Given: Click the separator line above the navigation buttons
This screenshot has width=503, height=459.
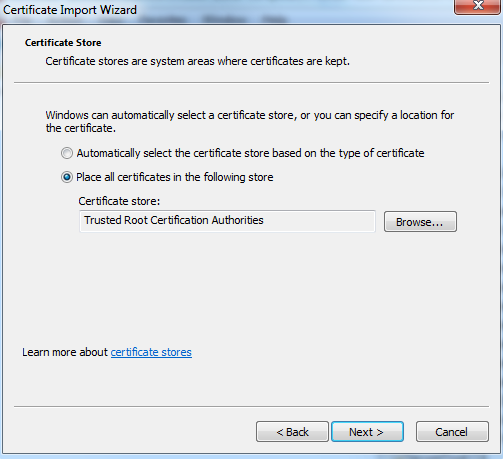Looking at the screenshot, I should tap(251, 406).
